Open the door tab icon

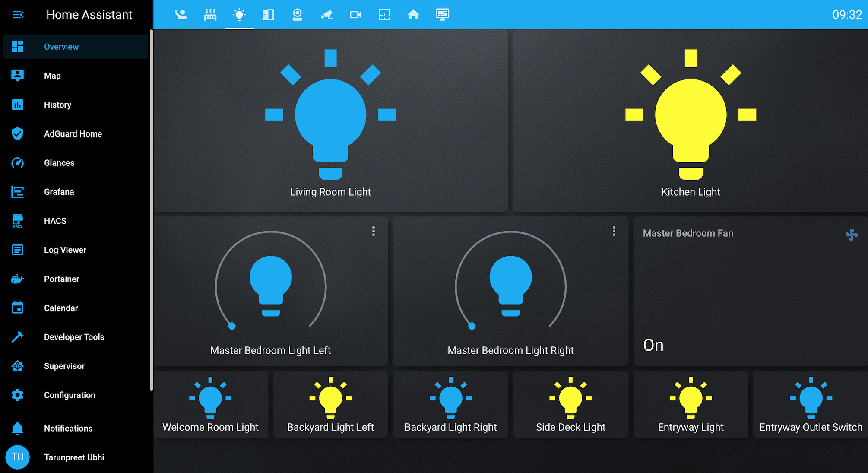(268, 15)
